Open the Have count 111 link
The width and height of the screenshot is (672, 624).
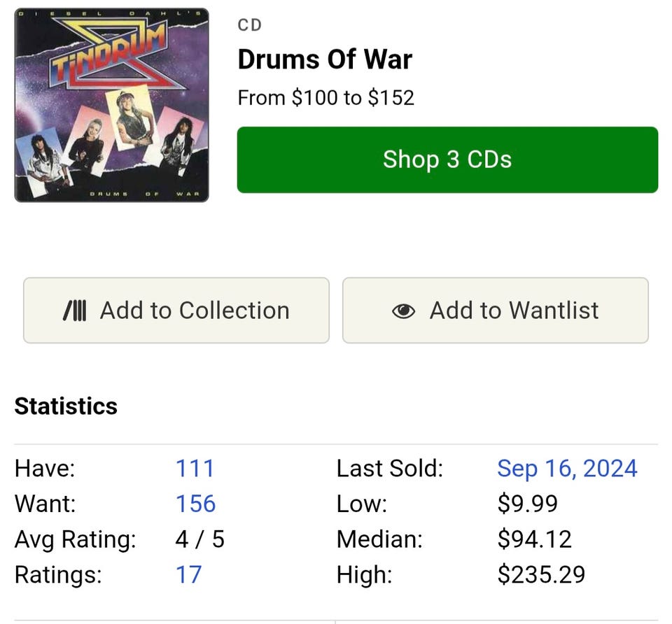[x=195, y=468]
